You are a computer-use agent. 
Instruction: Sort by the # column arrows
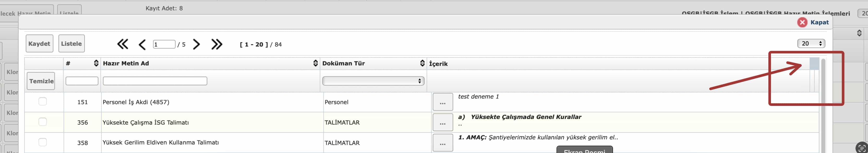[96, 63]
